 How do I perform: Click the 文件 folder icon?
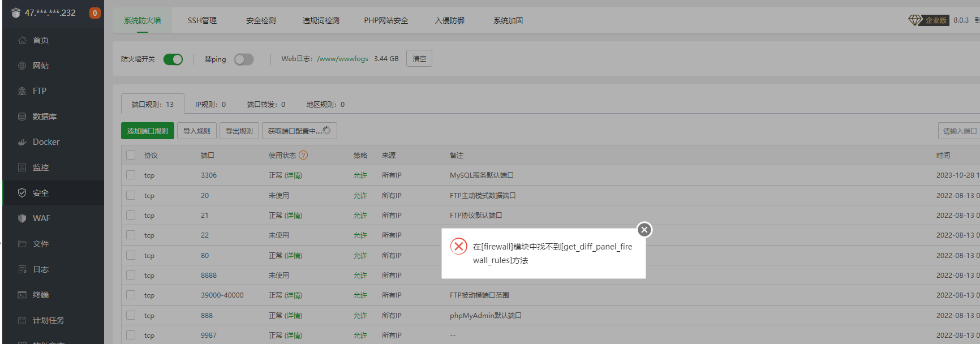pyautogui.click(x=22, y=244)
